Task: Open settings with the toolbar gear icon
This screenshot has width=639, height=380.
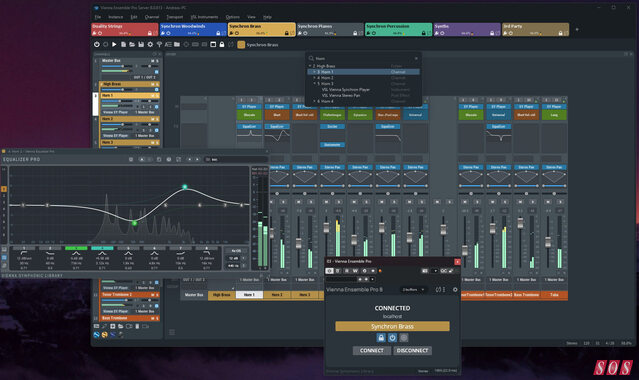Action: 150,44
